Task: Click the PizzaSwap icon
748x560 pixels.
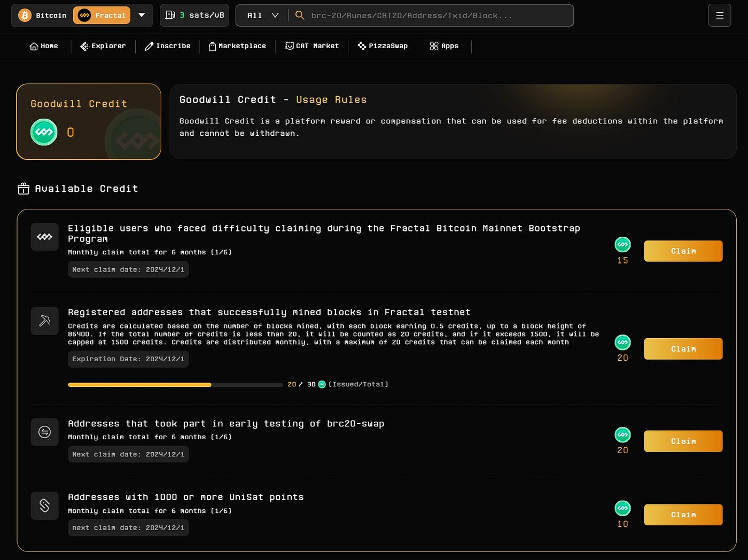Action: point(362,46)
